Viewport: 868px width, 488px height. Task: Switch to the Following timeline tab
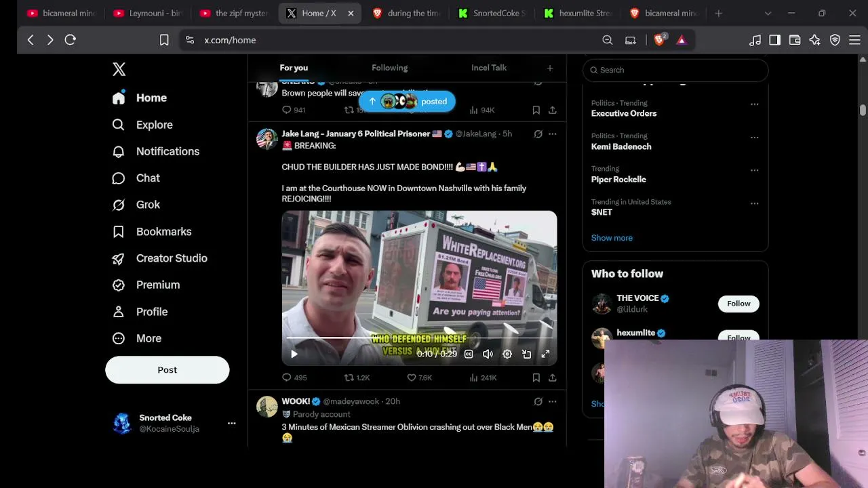[x=389, y=68]
